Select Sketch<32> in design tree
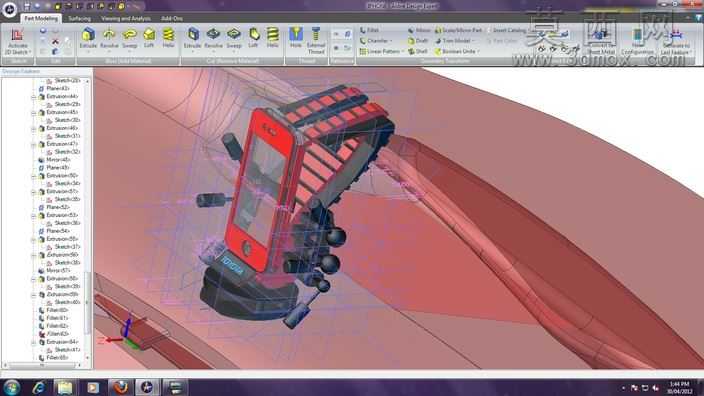Viewport: 704px width, 396px height. point(63,152)
